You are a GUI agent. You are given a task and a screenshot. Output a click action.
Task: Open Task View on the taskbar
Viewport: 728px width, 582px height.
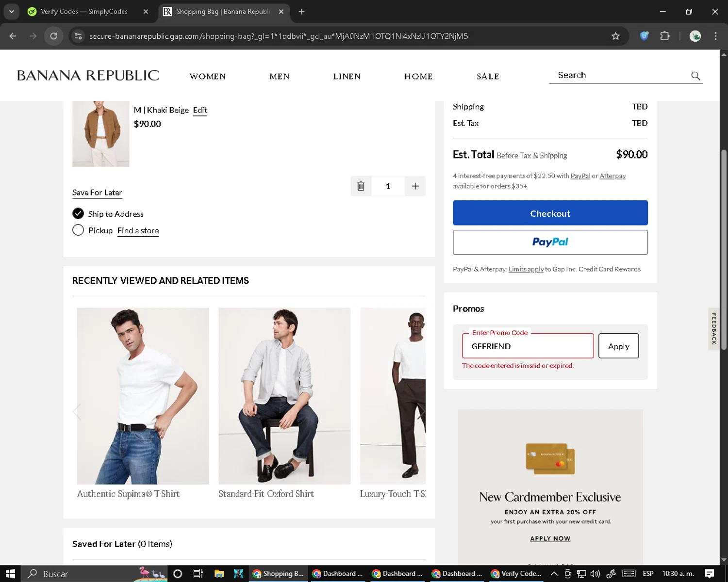click(198, 574)
